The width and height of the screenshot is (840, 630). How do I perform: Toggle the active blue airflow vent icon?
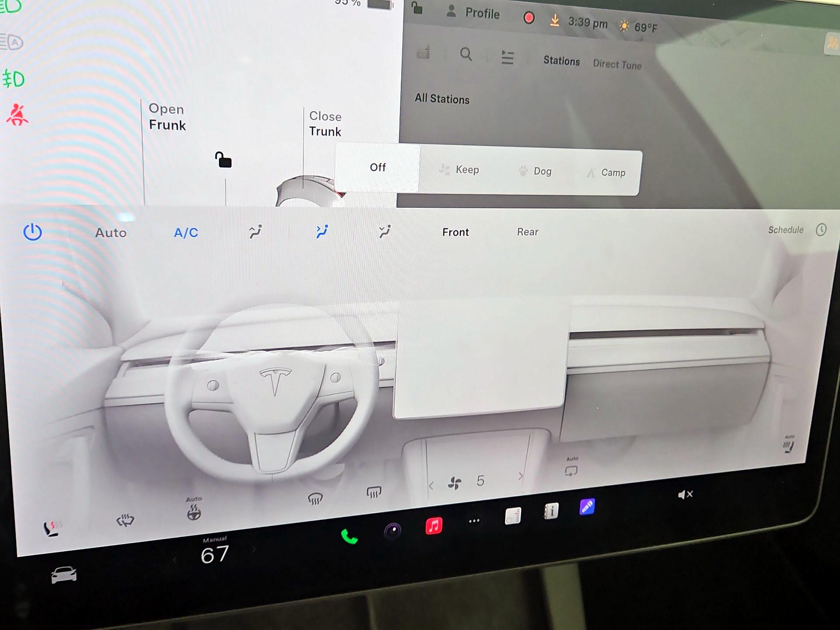(322, 231)
